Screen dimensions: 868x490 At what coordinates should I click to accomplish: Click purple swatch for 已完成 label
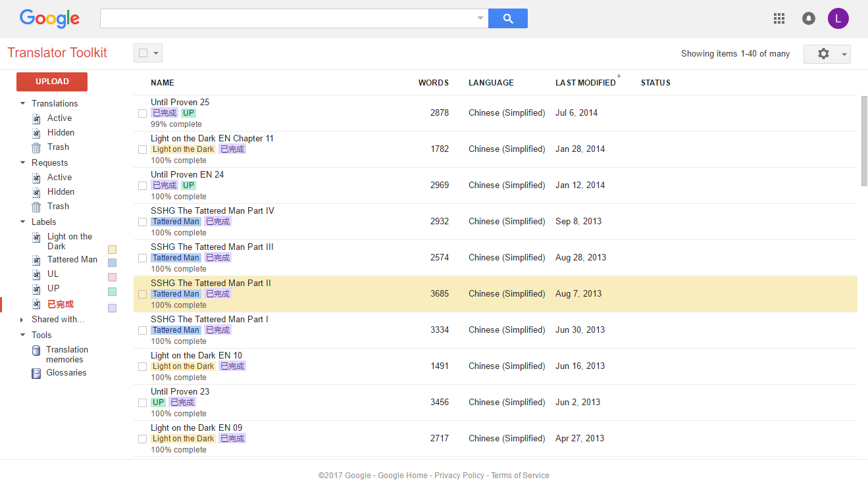112,308
